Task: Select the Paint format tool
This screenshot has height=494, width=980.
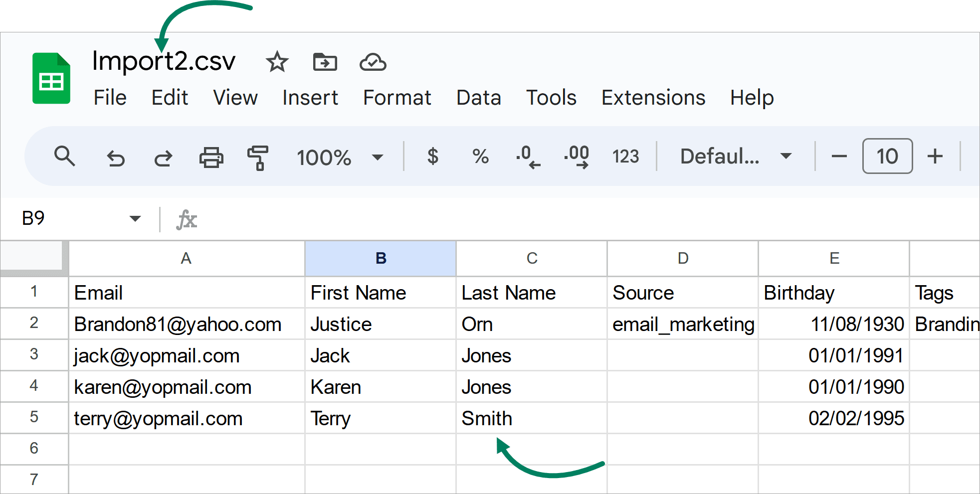Action: 259,157
